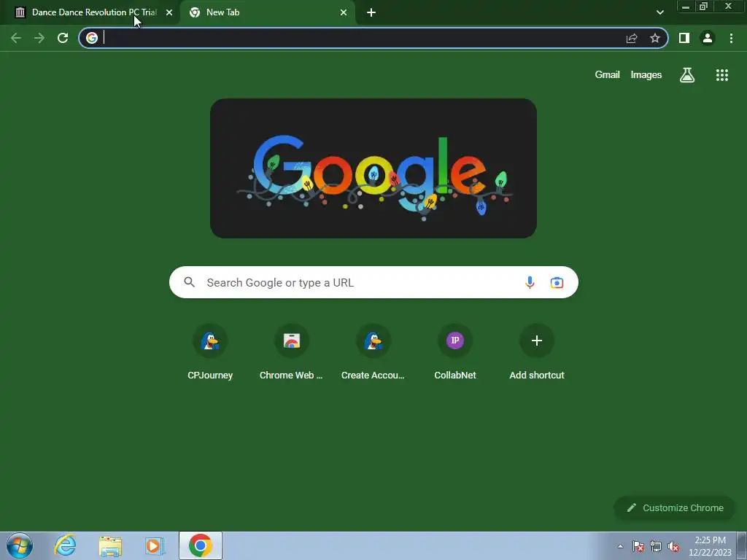Bookmark this tab with the star icon
747x560 pixels.
click(x=655, y=38)
